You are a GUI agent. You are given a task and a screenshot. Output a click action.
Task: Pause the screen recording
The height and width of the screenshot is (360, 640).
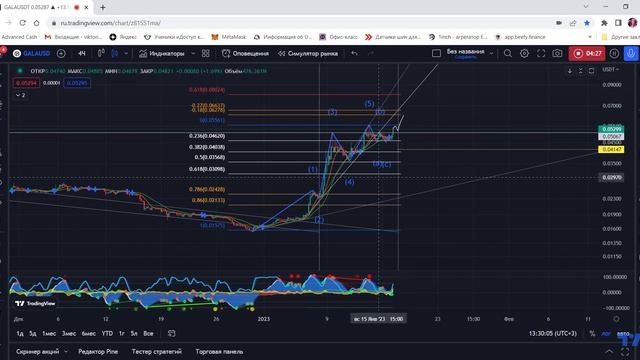pos(614,53)
